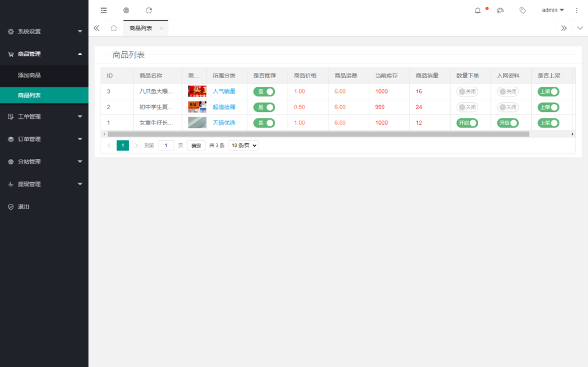
Task: Toggle 是否推荐 switch for product ID 3
Action: [264, 91]
